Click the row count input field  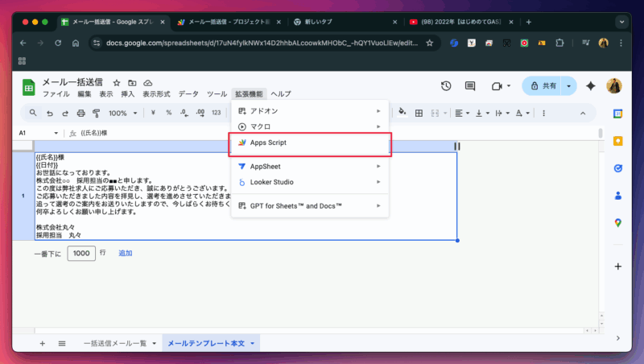pos(80,253)
